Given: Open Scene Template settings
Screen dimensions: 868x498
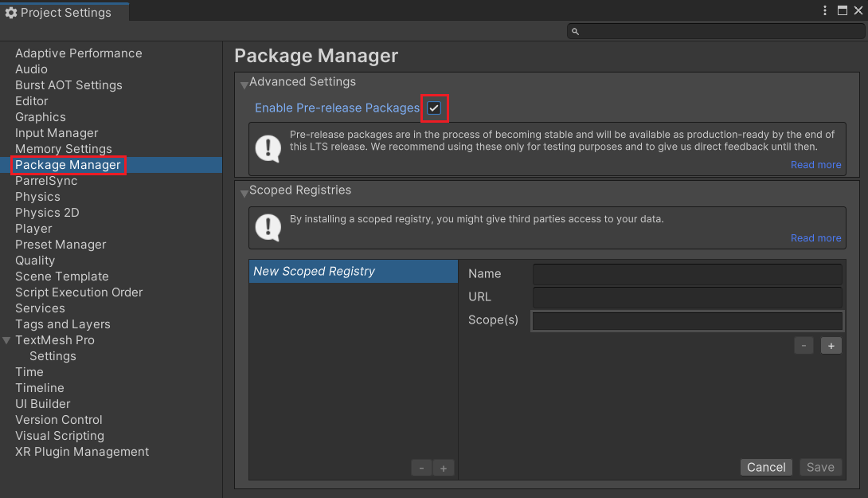Looking at the screenshot, I should coord(62,276).
